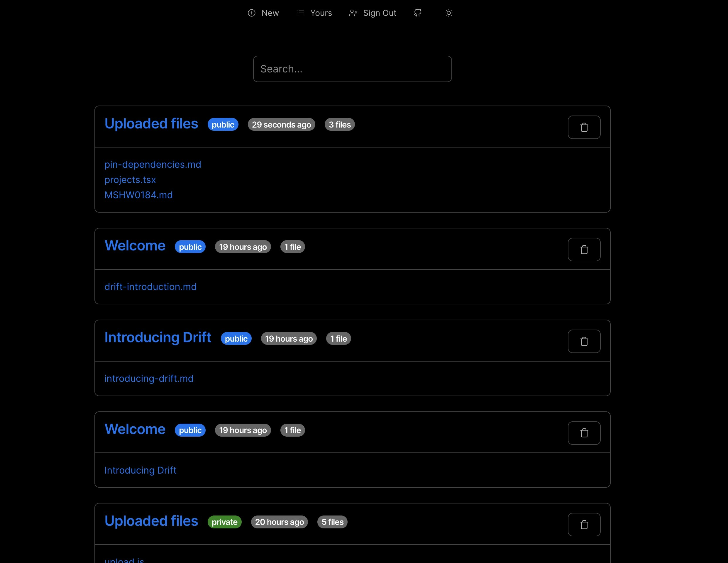728x563 pixels.
Task: Open the private Uploaded files post title
Action: tap(151, 521)
